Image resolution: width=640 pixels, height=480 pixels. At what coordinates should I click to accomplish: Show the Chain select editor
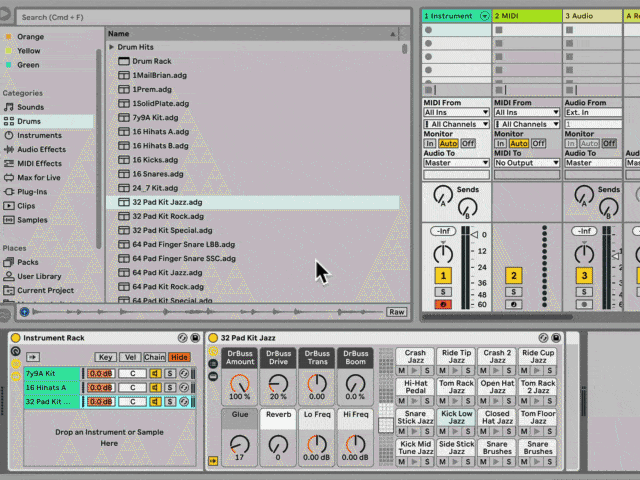pos(154,357)
